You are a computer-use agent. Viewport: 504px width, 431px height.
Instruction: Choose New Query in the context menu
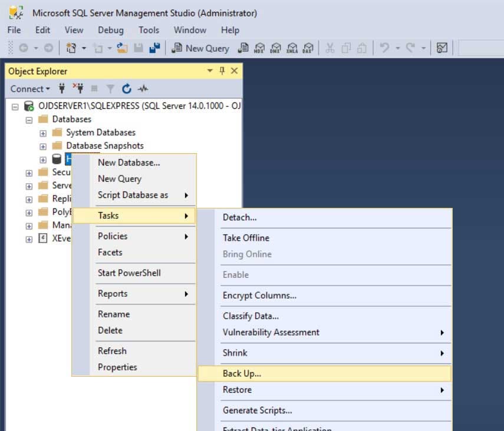(x=134, y=178)
